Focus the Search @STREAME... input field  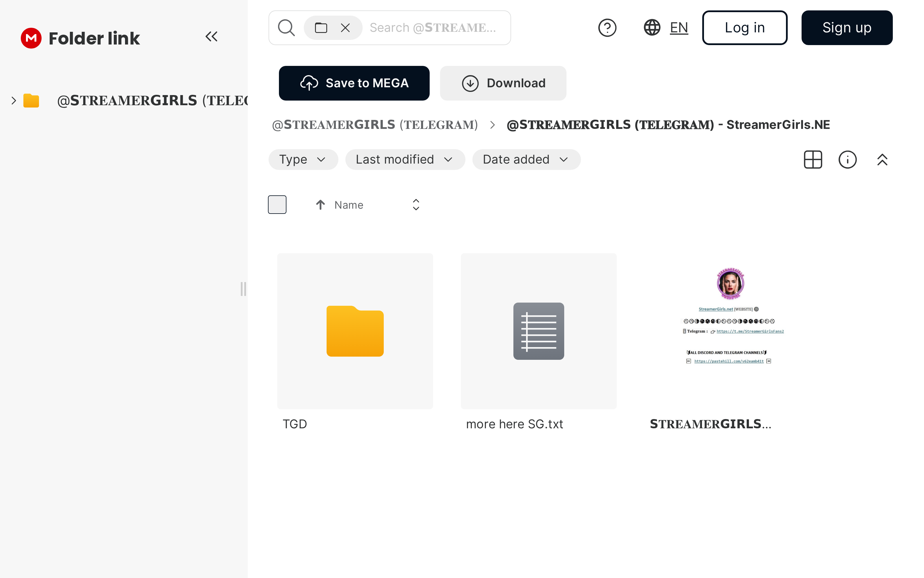(x=433, y=27)
